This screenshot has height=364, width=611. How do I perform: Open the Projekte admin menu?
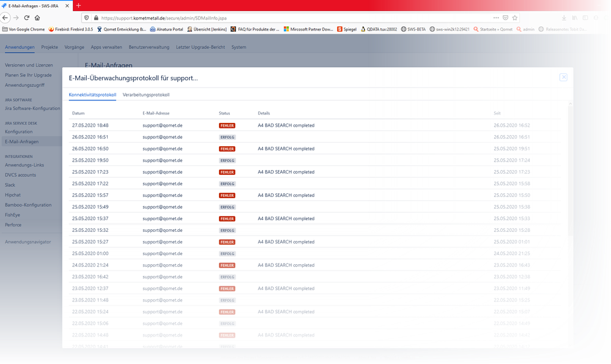pos(50,47)
